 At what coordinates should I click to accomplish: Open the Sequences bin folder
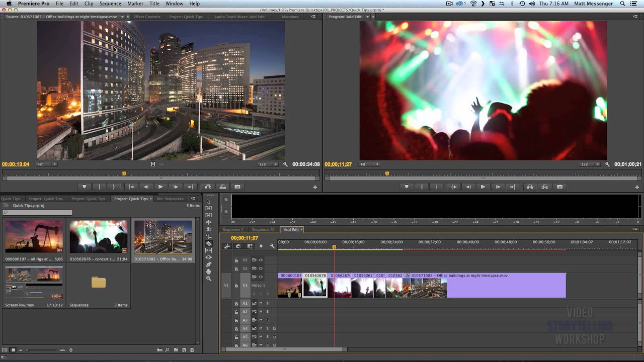click(99, 283)
